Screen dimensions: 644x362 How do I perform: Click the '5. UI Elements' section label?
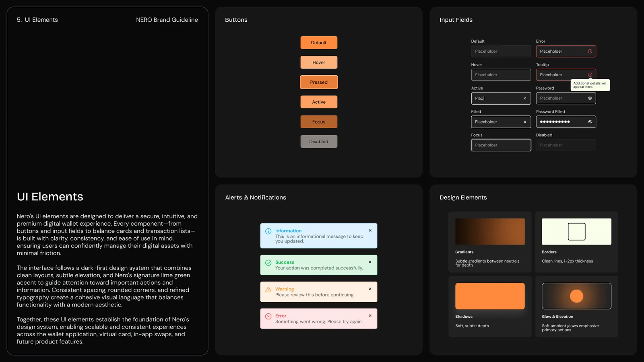[37, 20]
